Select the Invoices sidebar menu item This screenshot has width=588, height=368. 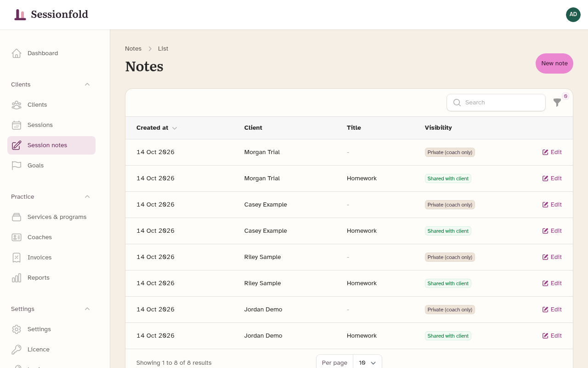51,258
